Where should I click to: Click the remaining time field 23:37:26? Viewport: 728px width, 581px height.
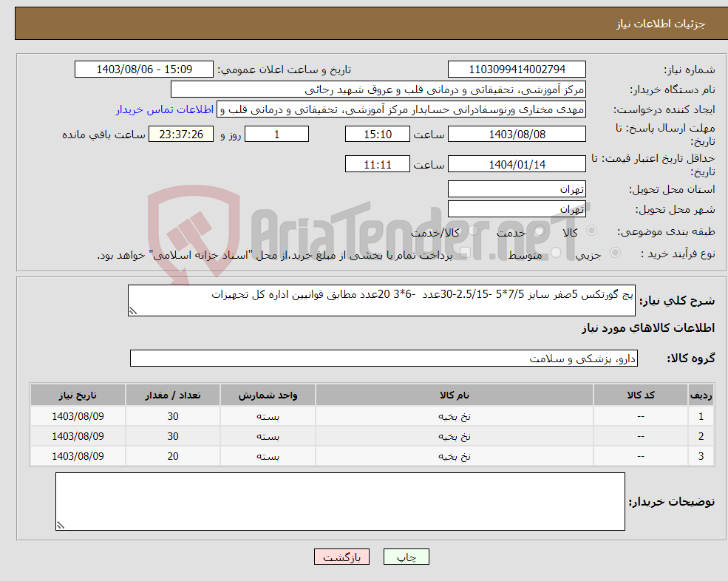point(181,135)
